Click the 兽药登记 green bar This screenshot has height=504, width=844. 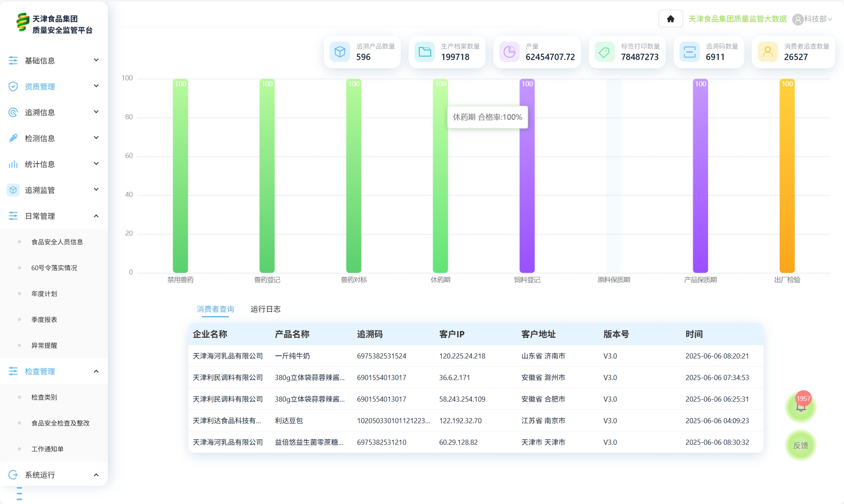point(267,176)
